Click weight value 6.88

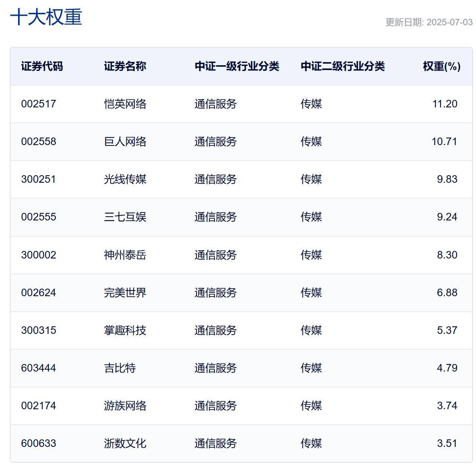[x=447, y=293]
